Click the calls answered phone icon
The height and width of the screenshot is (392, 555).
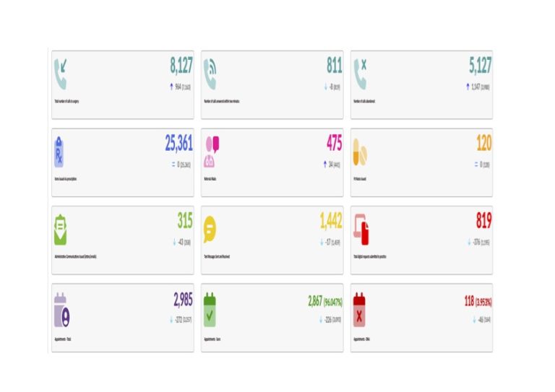(x=210, y=74)
